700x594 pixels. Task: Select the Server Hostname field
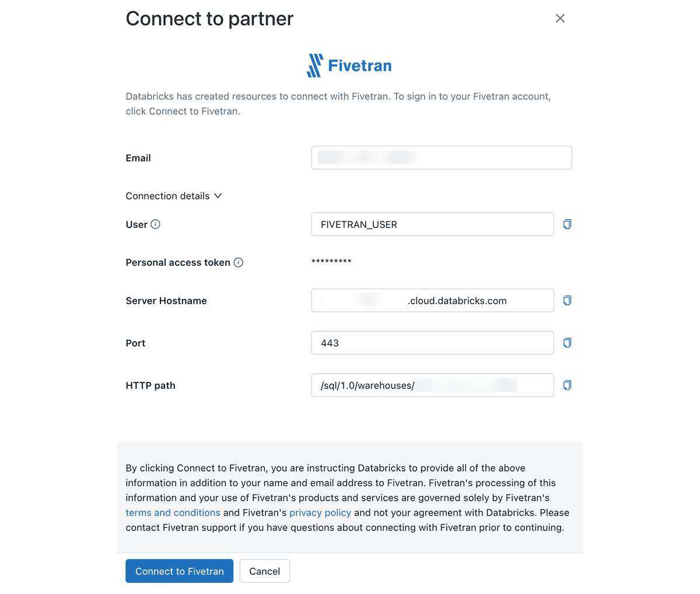click(432, 301)
